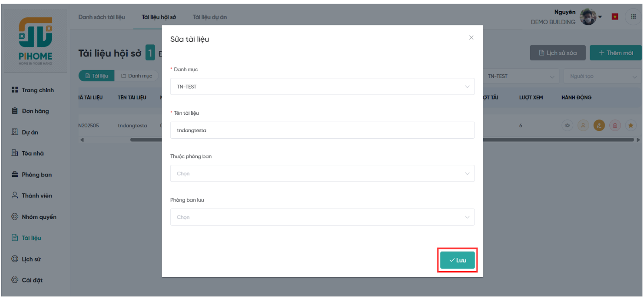The image size is (644, 299).
Task: Toggle the star favorite icon
Action: [x=631, y=125]
